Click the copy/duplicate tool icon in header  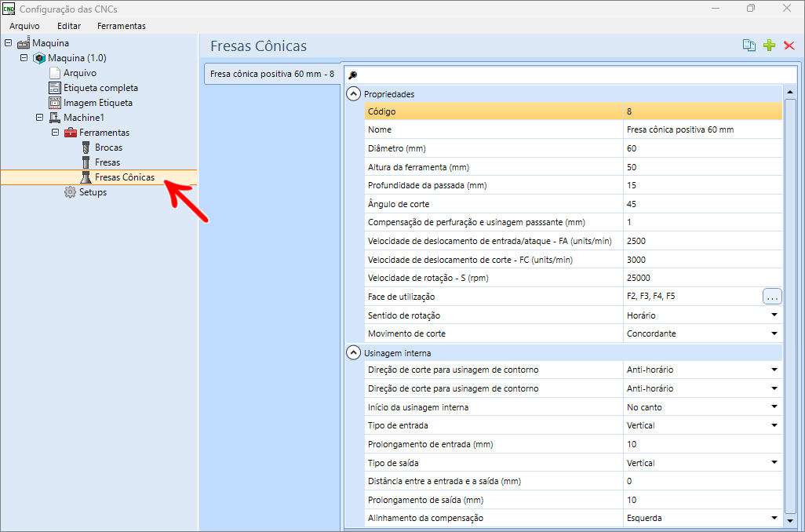tap(749, 46)
